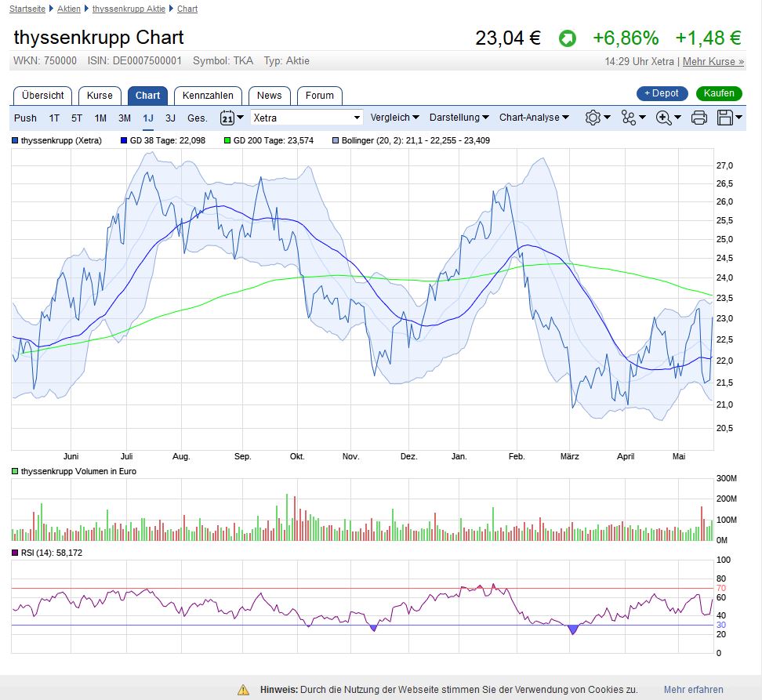Switch to the Kennzahlen tab
Viewport: 762px width, 700px height.
coord(208,96)
